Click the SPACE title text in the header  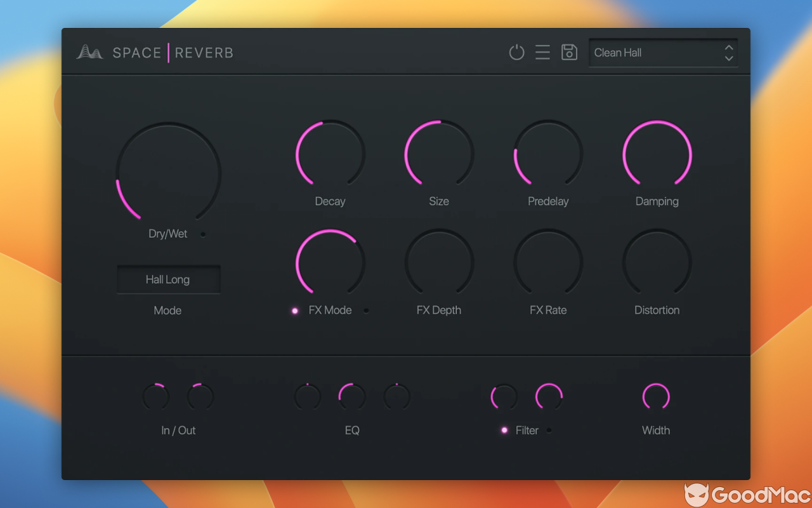click(x=136, y=53)
